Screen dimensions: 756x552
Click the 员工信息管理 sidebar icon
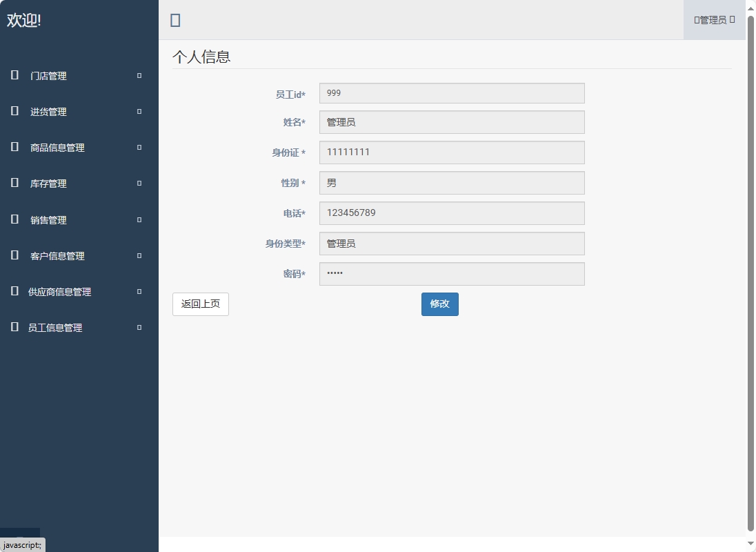click(14, 327)
